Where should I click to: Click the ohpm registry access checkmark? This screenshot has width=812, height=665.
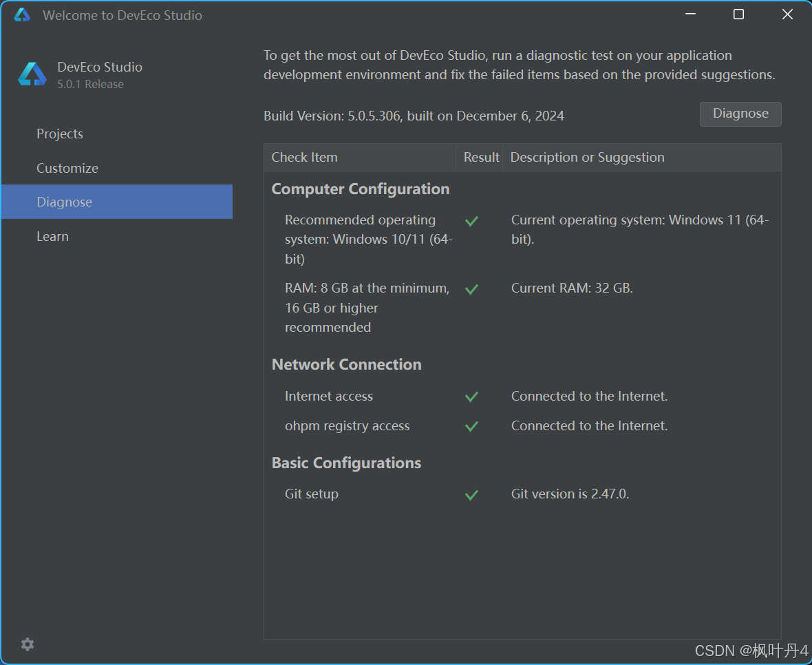click(471, 426)
